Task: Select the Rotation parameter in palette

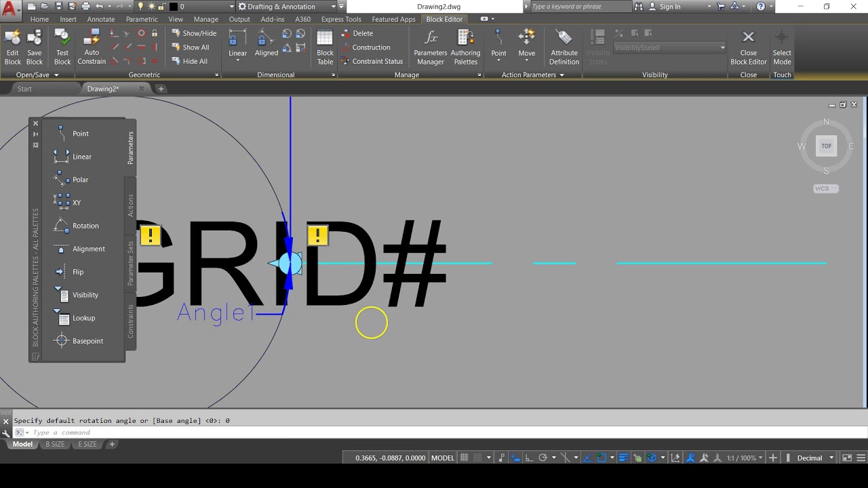Action: 77,226
